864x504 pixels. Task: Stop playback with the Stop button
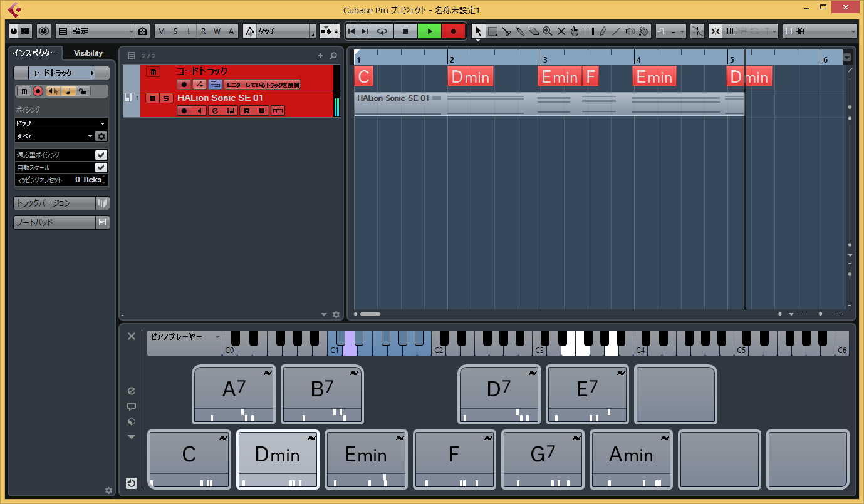405,31
